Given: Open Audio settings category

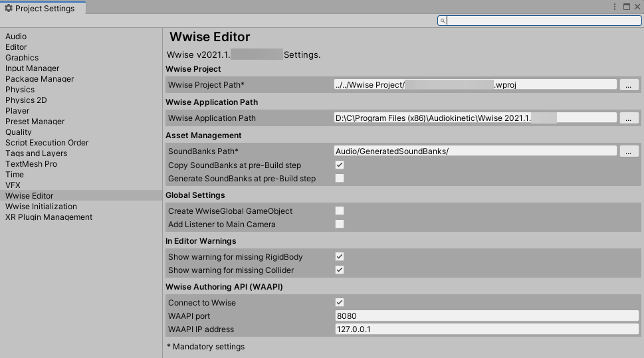Looking at the screenshot, I should coord(16,37).
